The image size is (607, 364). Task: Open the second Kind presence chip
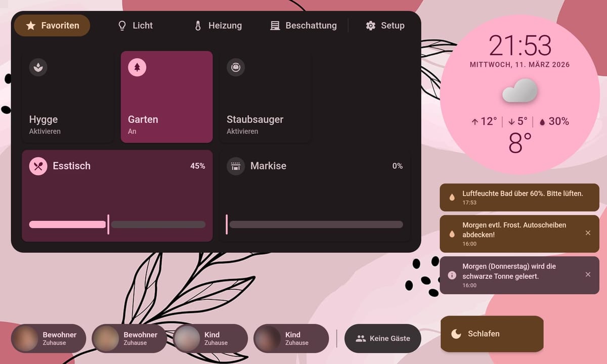click(291, 338)
